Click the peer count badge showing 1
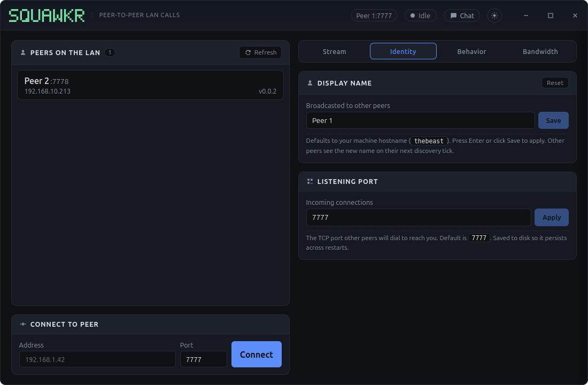The height and width of the screenshot is (385, 588). (x=110, y=52)
